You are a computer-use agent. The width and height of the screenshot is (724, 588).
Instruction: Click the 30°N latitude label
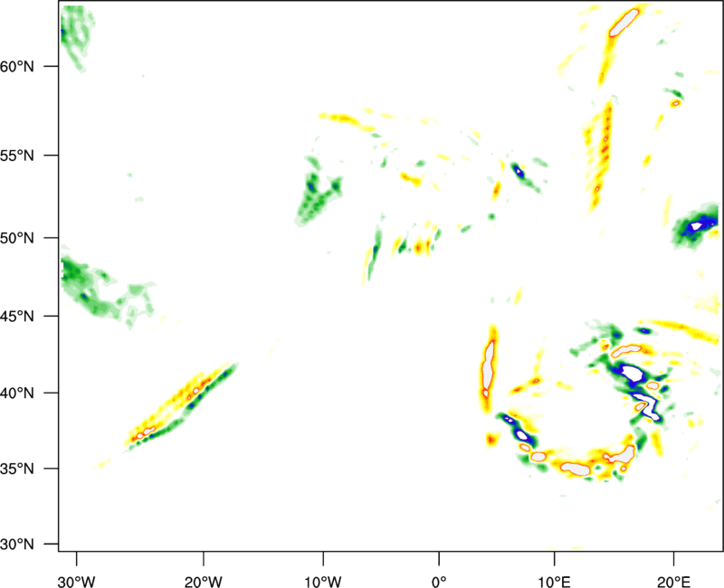tap(17, 545)
